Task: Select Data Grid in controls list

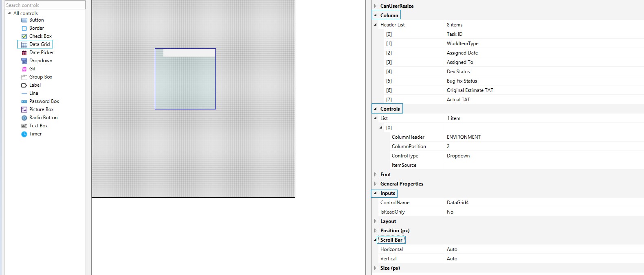Action: click(40, 44)
